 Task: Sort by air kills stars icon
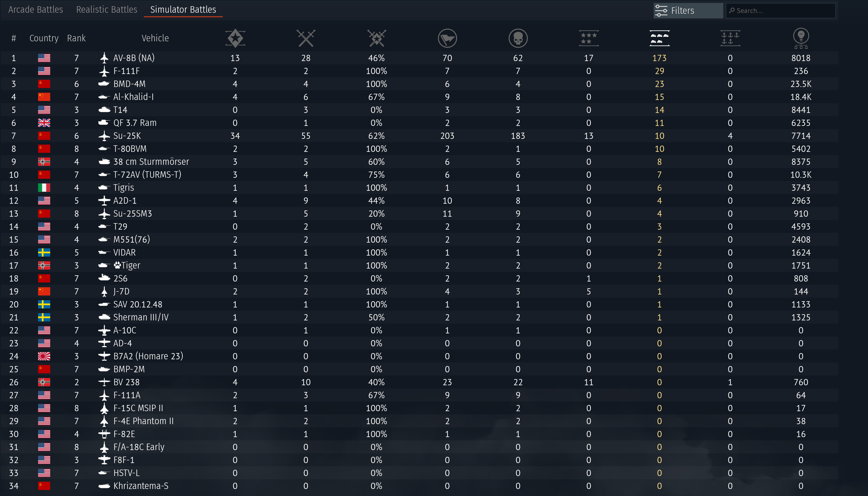tap(589, 38)
